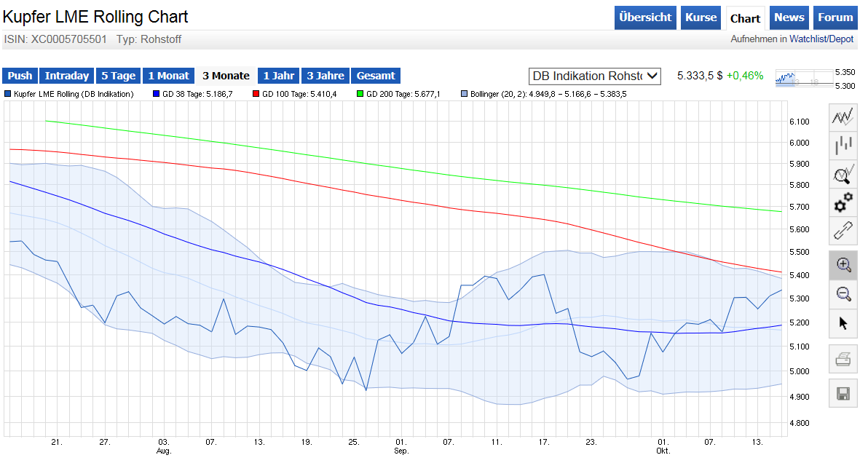The image size is (868, 463).
Task: Open the chart analysis magnifier tool
Action: 843,174
